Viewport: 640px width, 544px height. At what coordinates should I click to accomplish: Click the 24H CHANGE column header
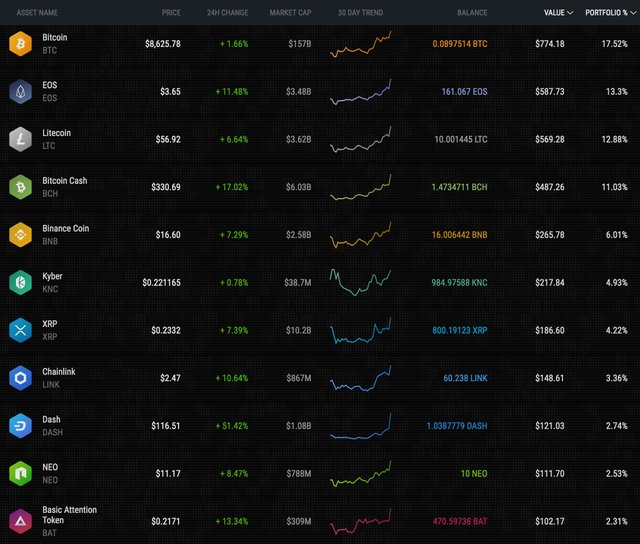[227, 13]
